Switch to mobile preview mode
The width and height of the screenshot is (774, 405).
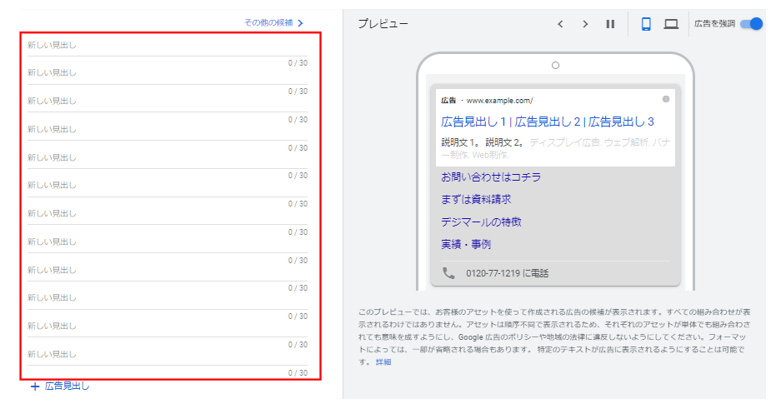click(646, 24)
